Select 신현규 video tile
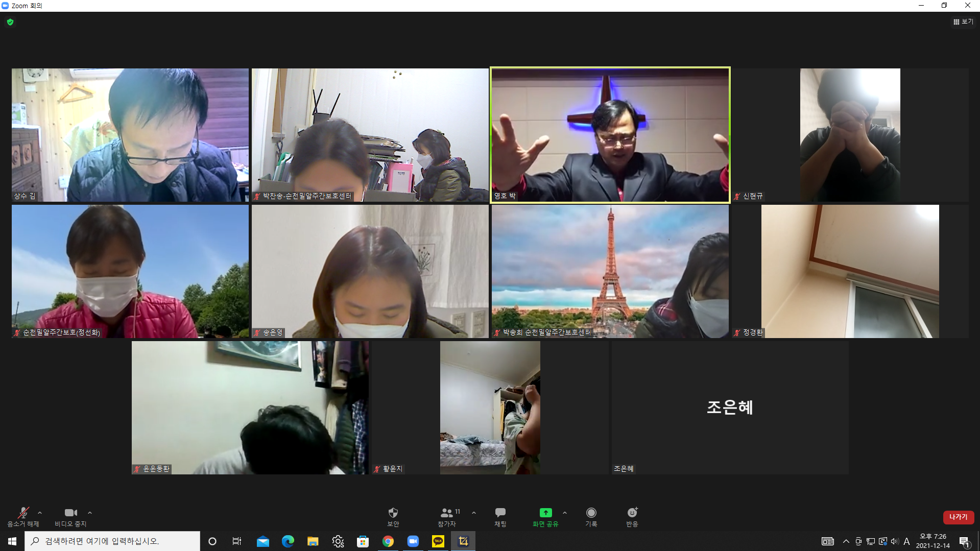The image size is (980, 551). tap(850, 135)
